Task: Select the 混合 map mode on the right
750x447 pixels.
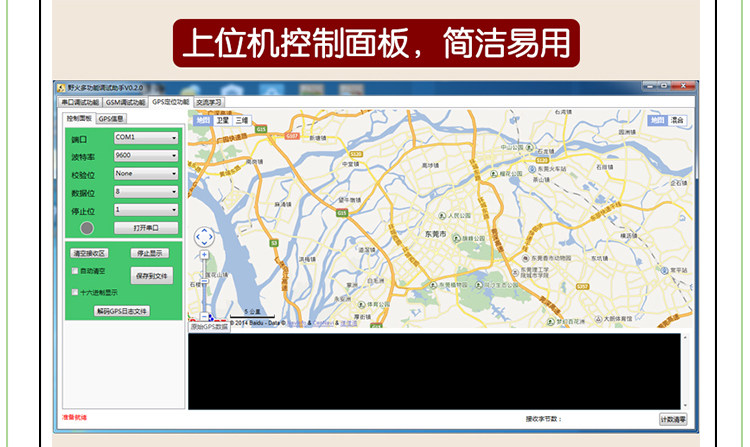Action: tap(677, 120)
